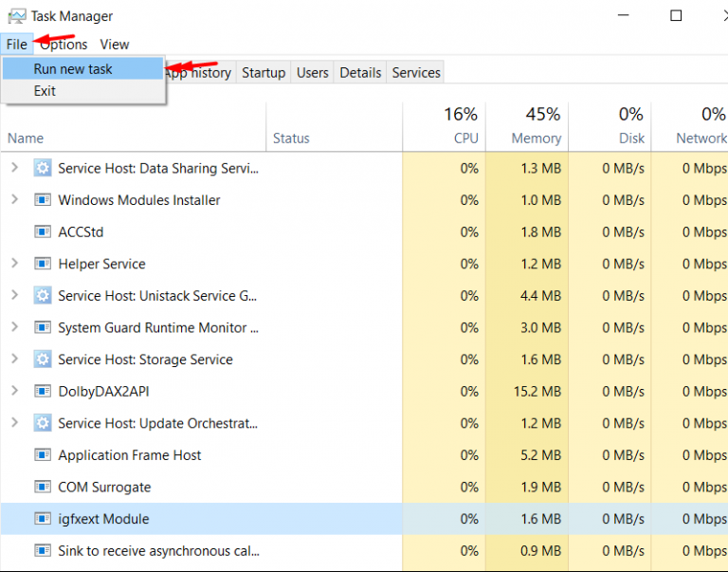
Task: Click the Service Host: Storage Service gear icon
Action: pos(43,360)
